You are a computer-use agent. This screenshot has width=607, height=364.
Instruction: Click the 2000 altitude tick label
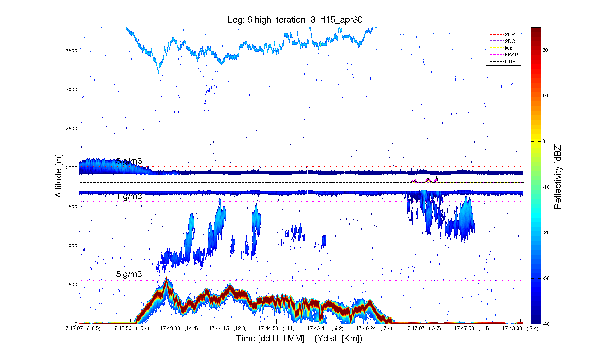(71, 168)
